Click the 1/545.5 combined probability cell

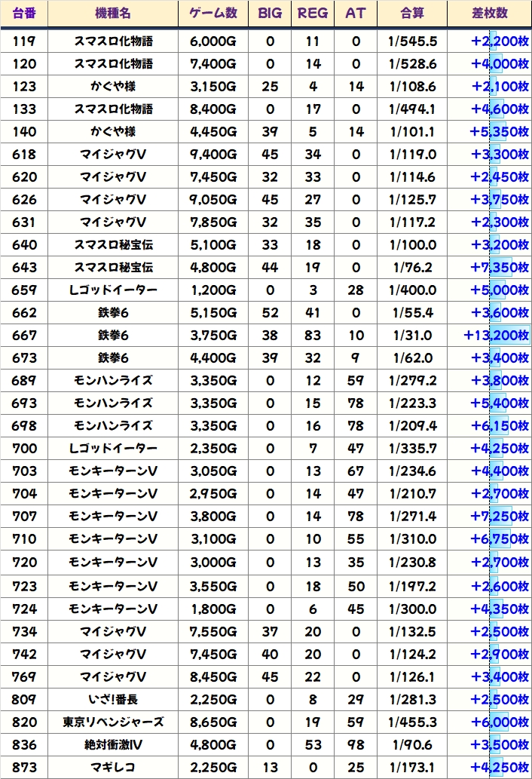[x=412, y=41]
